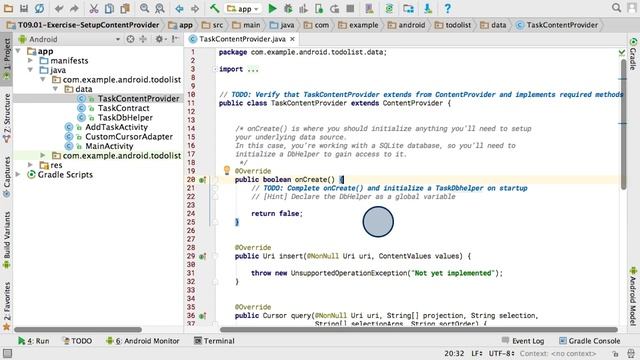Toggle the Captures tool window

(x=7, y=177)
